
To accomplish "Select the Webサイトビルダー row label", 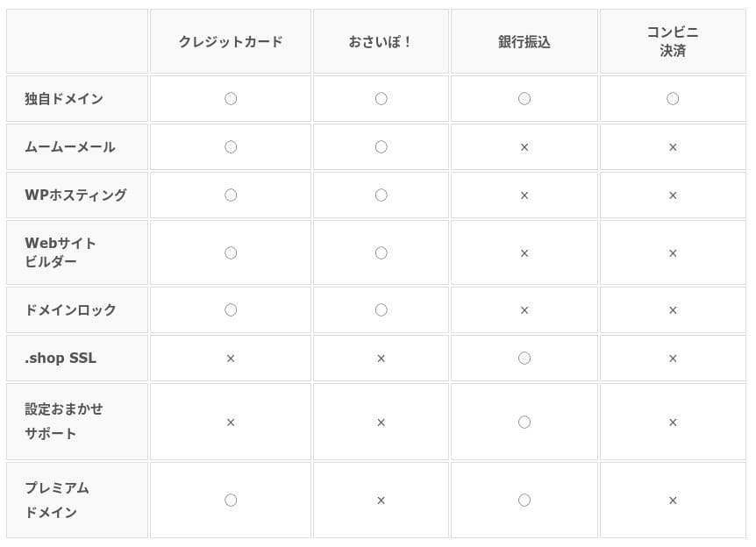I will [61, 252].
